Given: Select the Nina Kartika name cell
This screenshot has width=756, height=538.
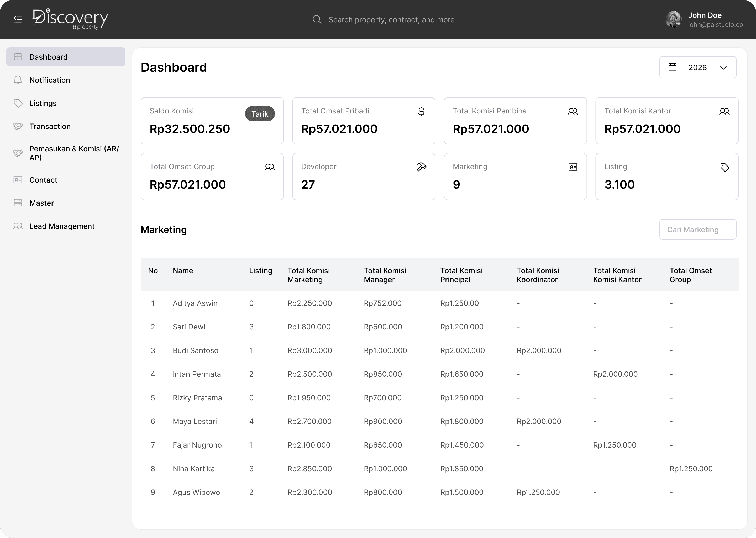Looking at the screenshot, I should point(194,469).
